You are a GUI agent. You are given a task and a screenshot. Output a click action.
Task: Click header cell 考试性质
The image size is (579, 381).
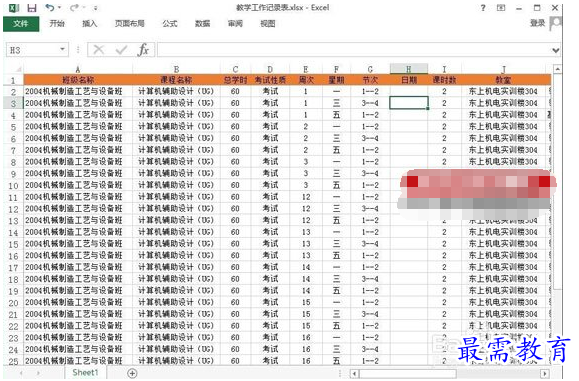pos(270,80)
